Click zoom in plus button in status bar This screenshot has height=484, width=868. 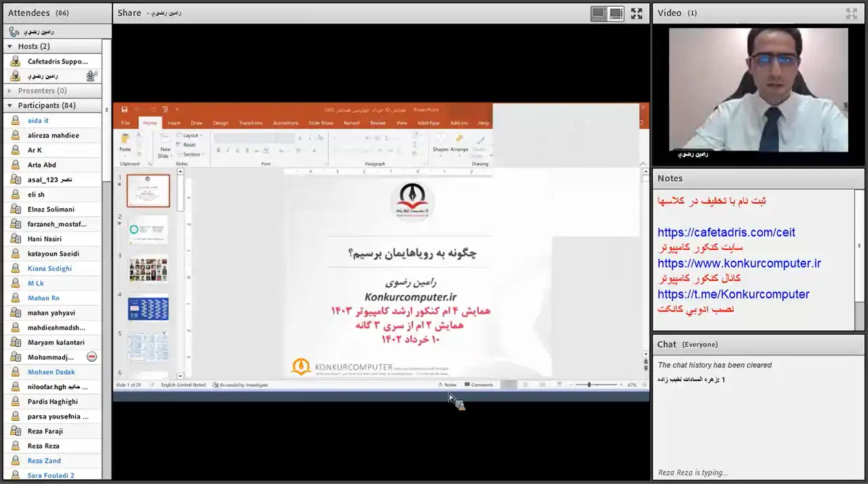point(619,385)
